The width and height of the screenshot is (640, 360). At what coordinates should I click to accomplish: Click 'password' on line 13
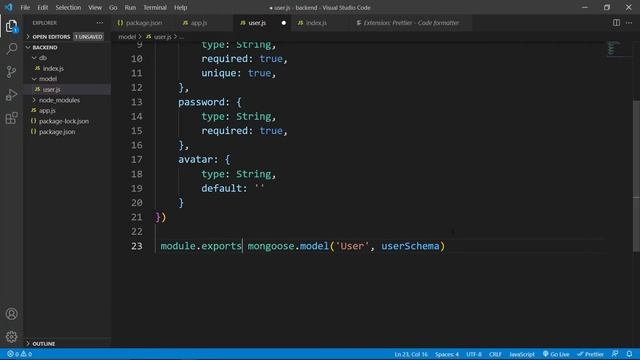point(201,102)
